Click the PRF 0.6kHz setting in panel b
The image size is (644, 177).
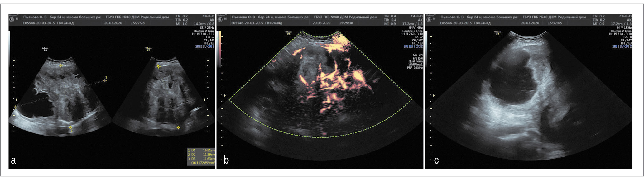pos(415,68)
